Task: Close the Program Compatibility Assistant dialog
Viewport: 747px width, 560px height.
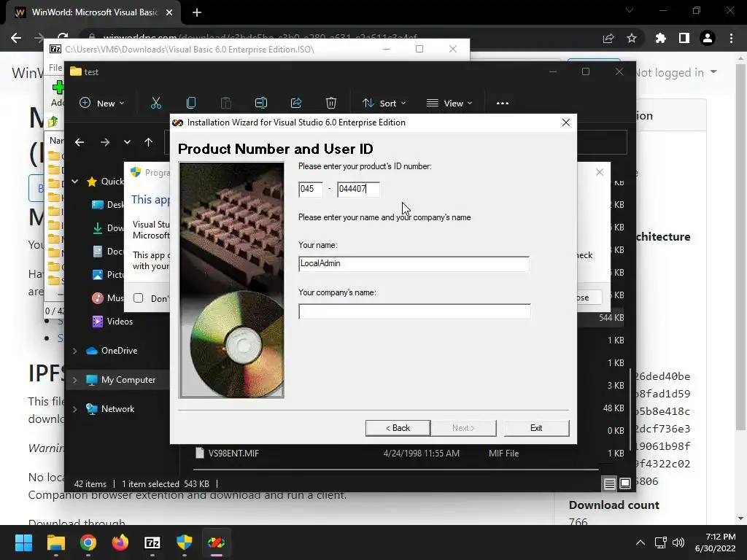Action: tap(600, 172)
